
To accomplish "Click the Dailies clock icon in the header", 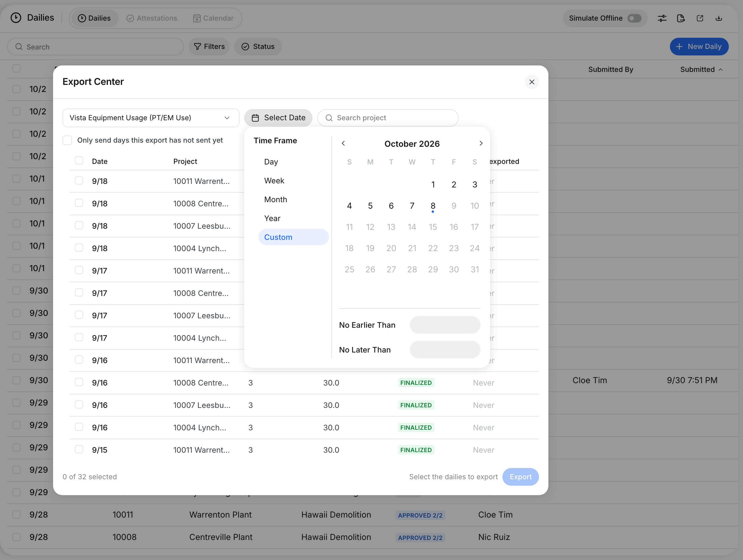I will [x=16, y=18].
